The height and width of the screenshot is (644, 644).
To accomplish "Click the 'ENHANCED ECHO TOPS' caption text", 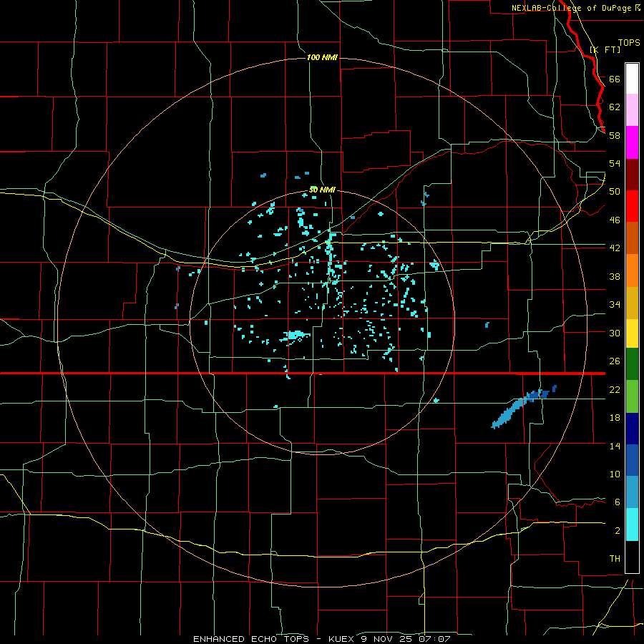I will tap(251, 639).
